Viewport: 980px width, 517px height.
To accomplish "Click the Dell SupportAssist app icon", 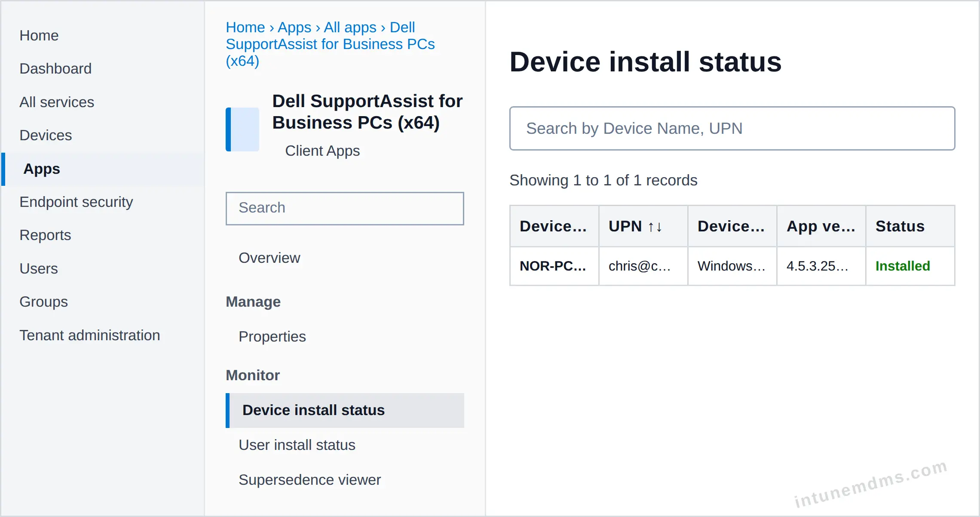I will pos(242,129).
